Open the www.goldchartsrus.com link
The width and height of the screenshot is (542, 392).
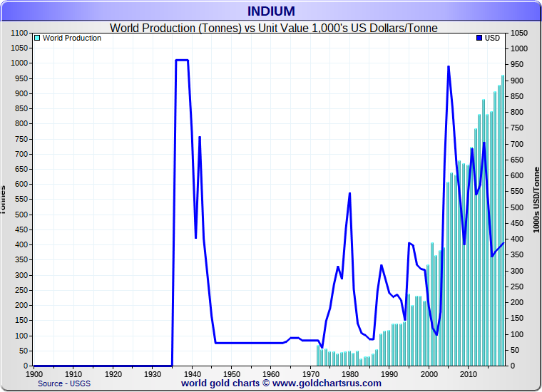coord(327,383)
